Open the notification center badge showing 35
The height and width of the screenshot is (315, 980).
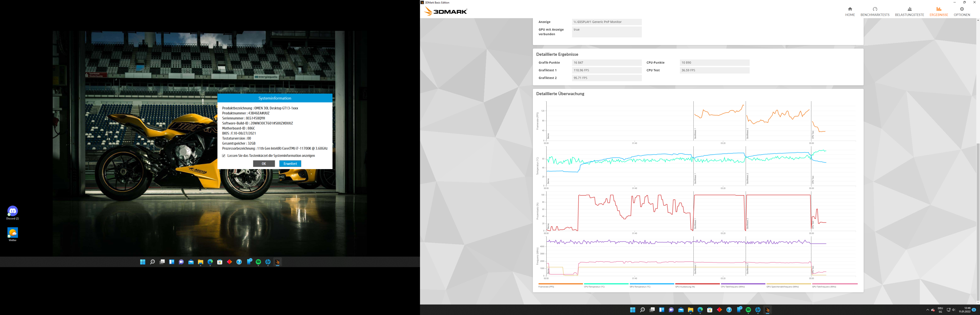pyautogui.click(x=974, y=310)
